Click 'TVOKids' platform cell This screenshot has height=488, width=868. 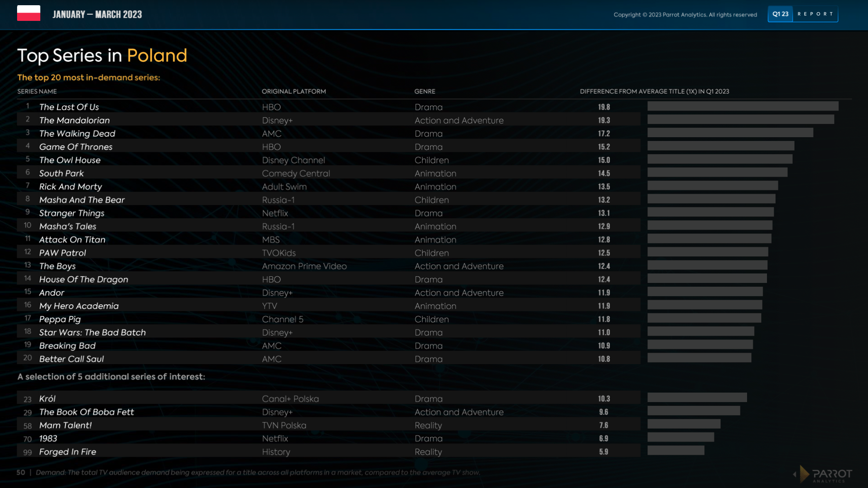click(x=279, y=253)
